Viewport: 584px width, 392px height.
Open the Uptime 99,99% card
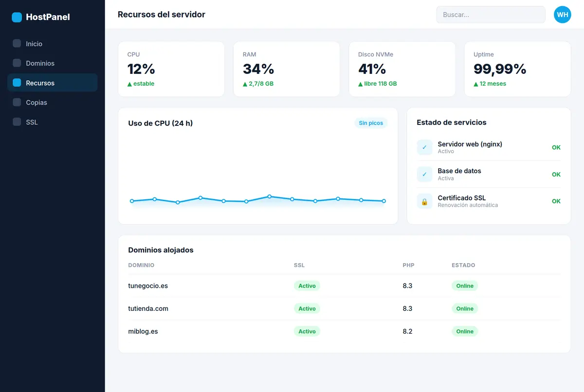tap(517, 69)
